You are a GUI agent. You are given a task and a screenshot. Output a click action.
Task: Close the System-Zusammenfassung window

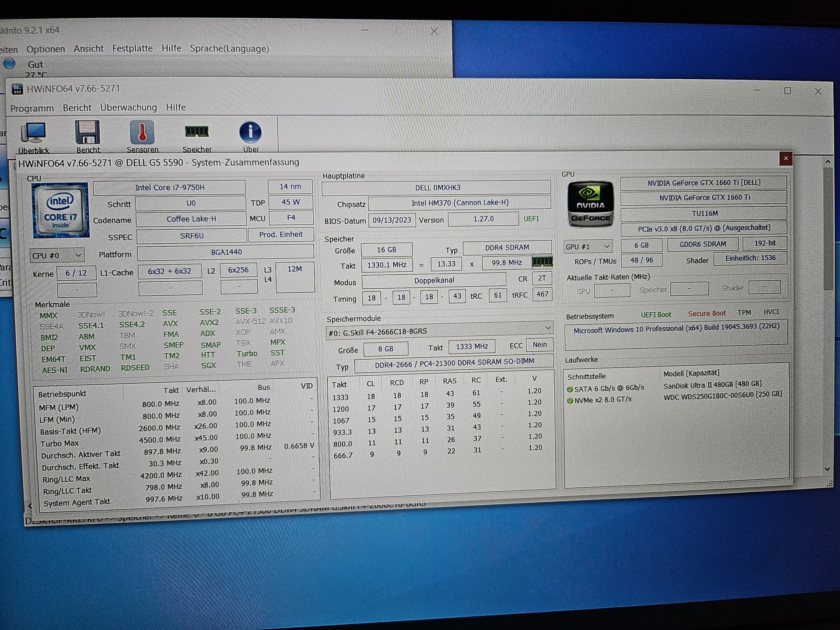pos(786,158)
